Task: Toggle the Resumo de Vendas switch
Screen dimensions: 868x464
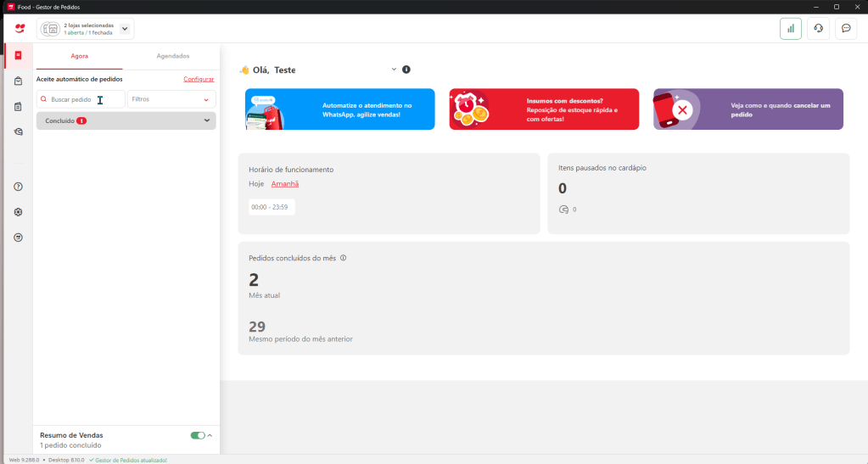Action: (198, 435)
